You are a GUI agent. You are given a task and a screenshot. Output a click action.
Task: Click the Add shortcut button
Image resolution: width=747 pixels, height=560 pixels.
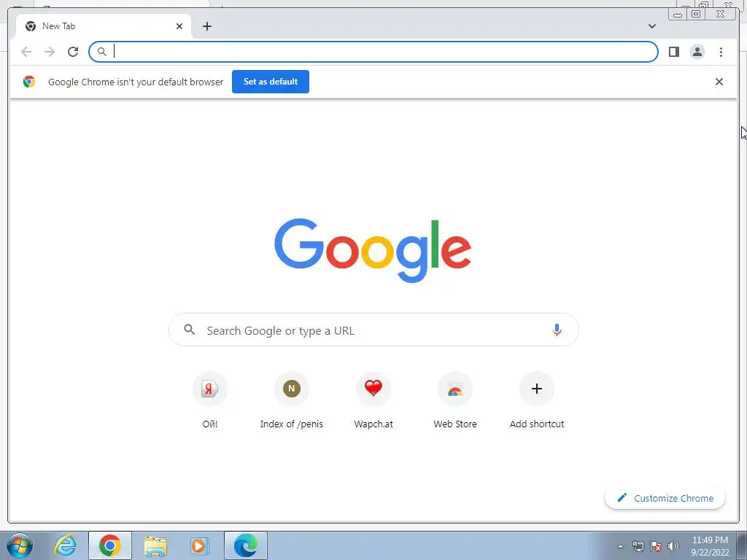536,401
